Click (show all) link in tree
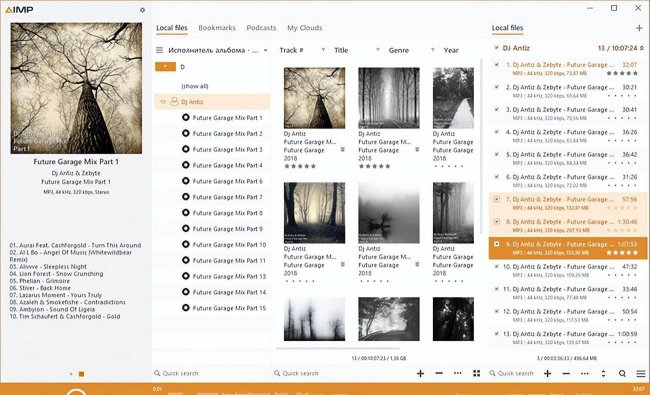This screenshot has height=395, width=650. [195, 86]
